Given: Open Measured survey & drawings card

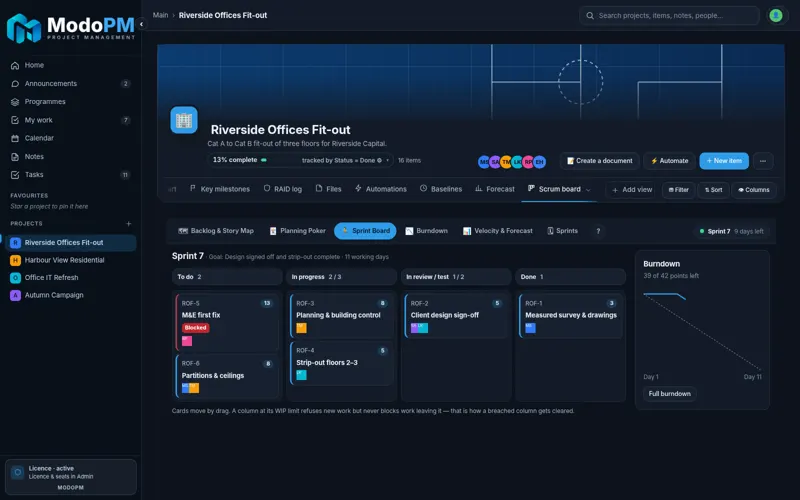Looking at the screenshot, I should [570, 315].
